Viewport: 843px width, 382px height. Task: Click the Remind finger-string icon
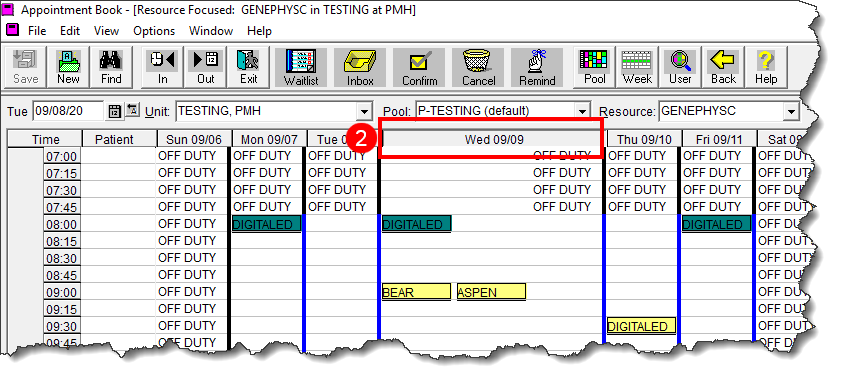pyautogui.click(x=537, y=67)
